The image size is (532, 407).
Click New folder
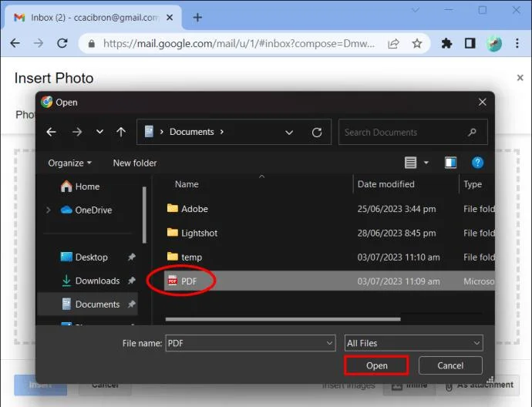click(x=135, y=163)
